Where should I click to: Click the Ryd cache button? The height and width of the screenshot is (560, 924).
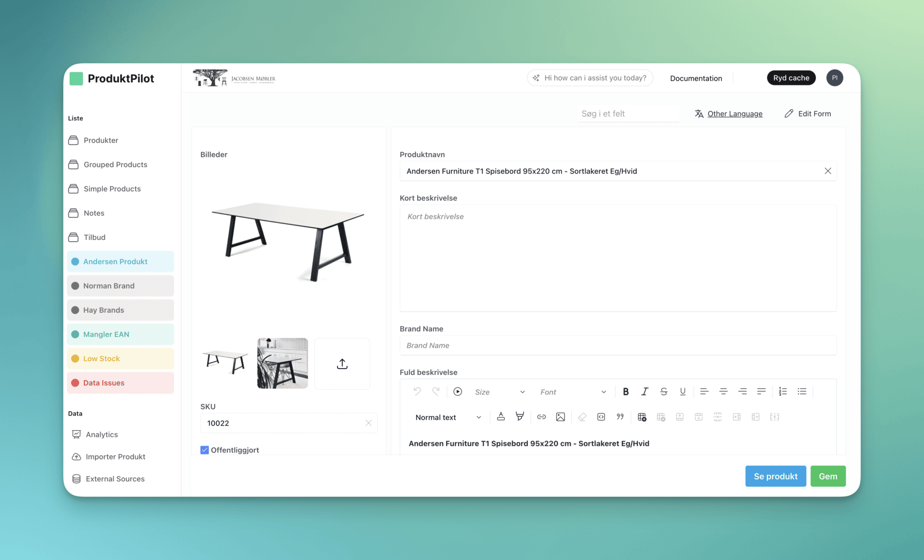coord(791,78)
